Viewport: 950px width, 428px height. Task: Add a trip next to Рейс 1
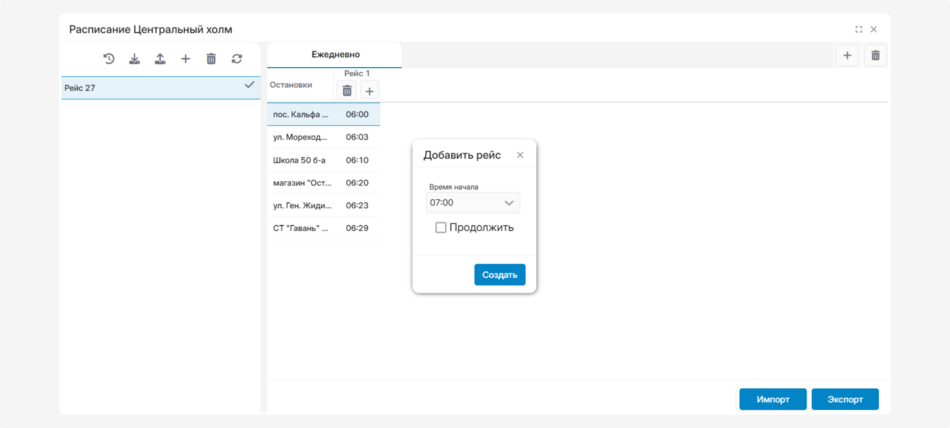coord(369,91)
